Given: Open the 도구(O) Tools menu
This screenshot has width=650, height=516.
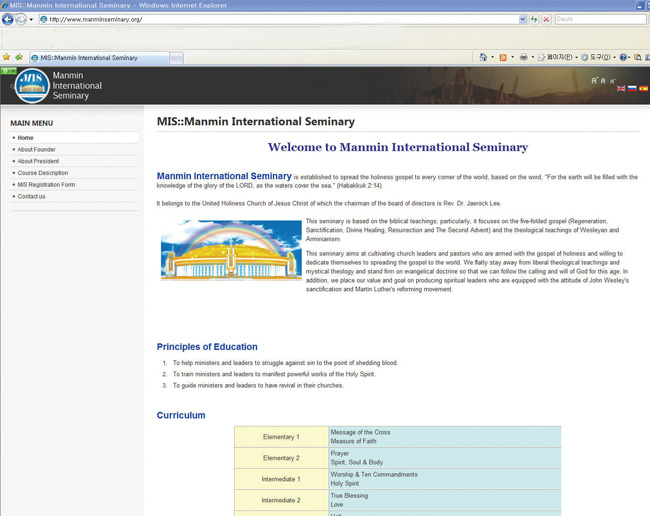Looking at the screenshot, I should pyautogui.click(x=598, y=57).
